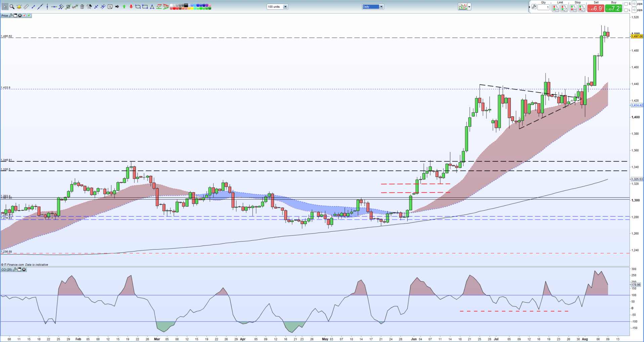Select the pointer cursor tool
644x342 pixels.
pyautogui.click(x=5, y=7)
